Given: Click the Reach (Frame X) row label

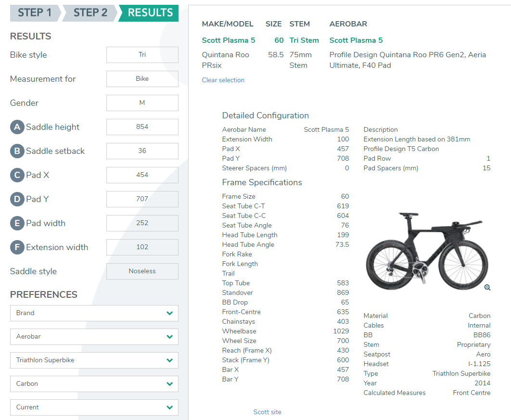Looking at the screenshot, I should click(247, 351).
